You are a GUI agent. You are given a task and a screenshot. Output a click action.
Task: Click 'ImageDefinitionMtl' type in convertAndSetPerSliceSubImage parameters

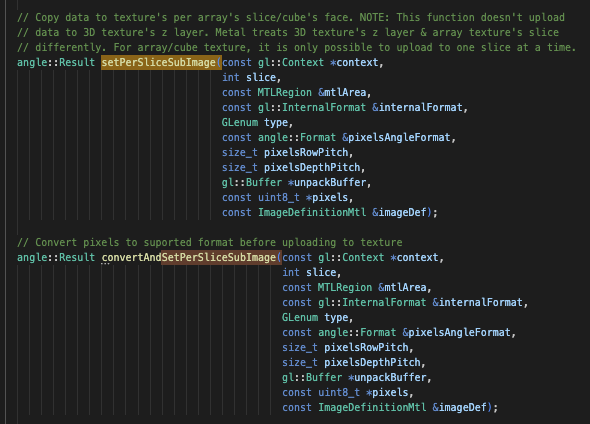pos(372,408)
